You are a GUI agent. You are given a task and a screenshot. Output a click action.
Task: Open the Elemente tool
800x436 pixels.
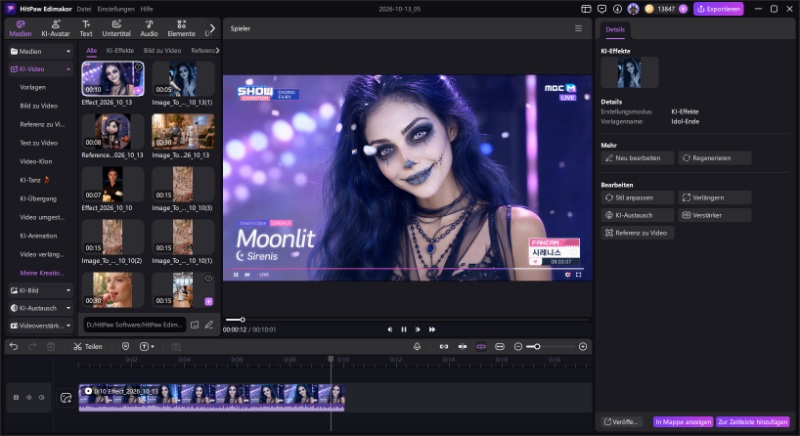(x=181, y=29)
